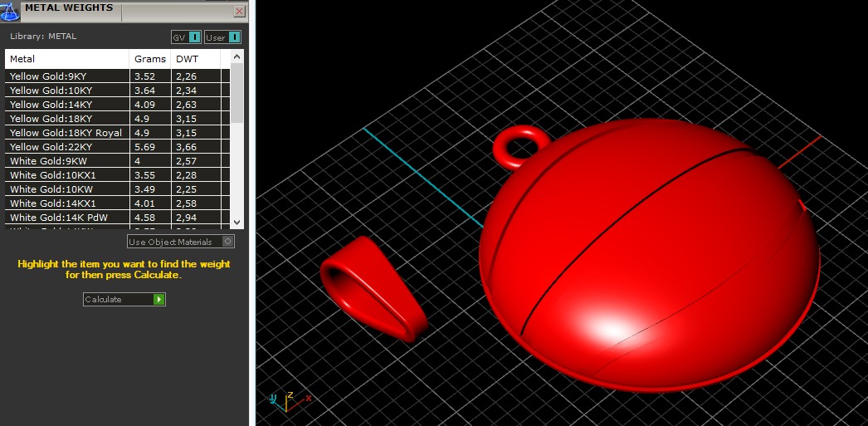This screenshot has width=868, height=426.
Task: Click the DWT column header
Action: pos(195,59)
